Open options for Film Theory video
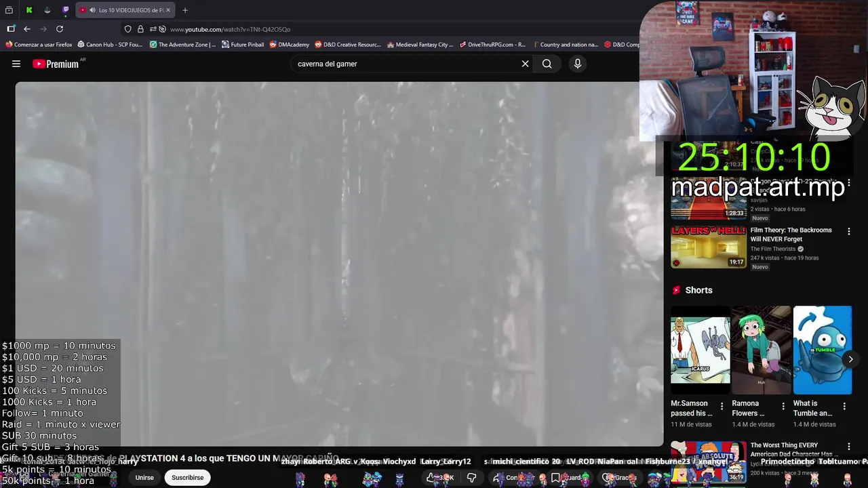Image resolution: width=868 pixels, height=488 pixels. pyautogui.click(x=848, y=231)
